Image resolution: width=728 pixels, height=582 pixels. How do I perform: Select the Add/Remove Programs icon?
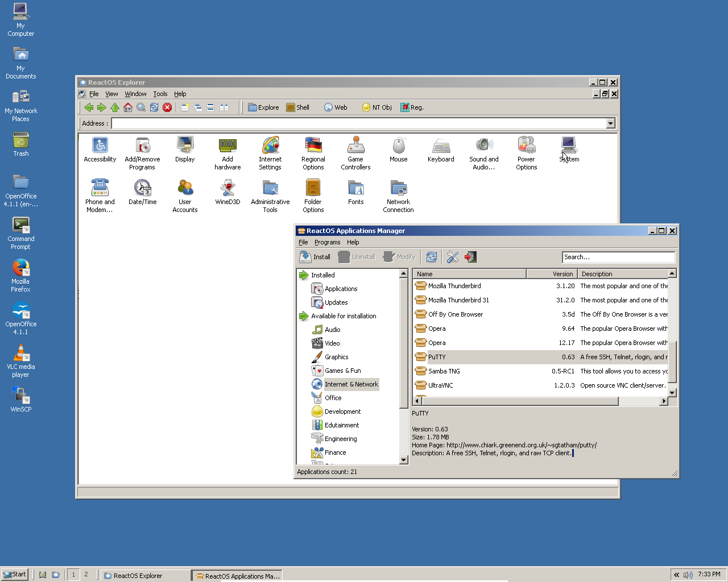(142, 153)
